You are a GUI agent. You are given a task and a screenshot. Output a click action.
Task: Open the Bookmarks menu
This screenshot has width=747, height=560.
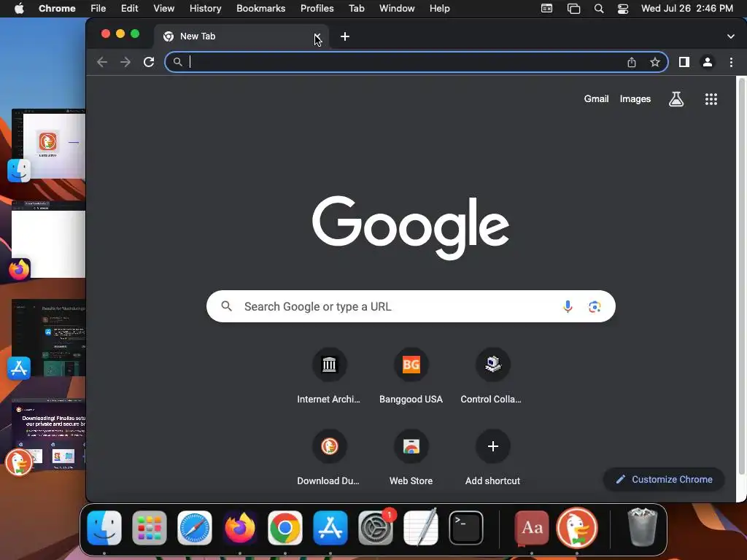(260, 9)
